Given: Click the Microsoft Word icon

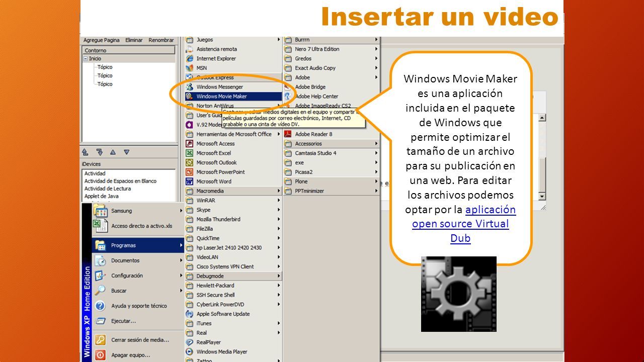Looking at the screenshot, I should point(190,182).
